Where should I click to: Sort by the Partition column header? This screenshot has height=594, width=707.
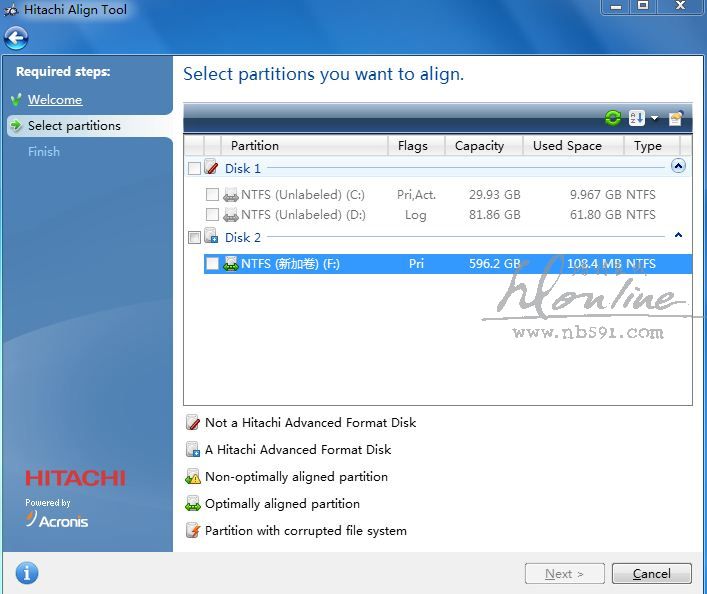[x=304, y=146]
